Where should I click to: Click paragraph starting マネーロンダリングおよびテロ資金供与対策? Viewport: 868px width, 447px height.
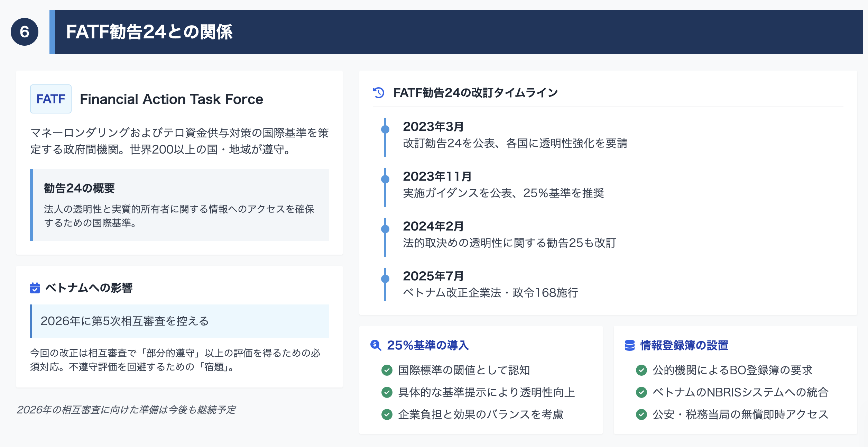179,141
